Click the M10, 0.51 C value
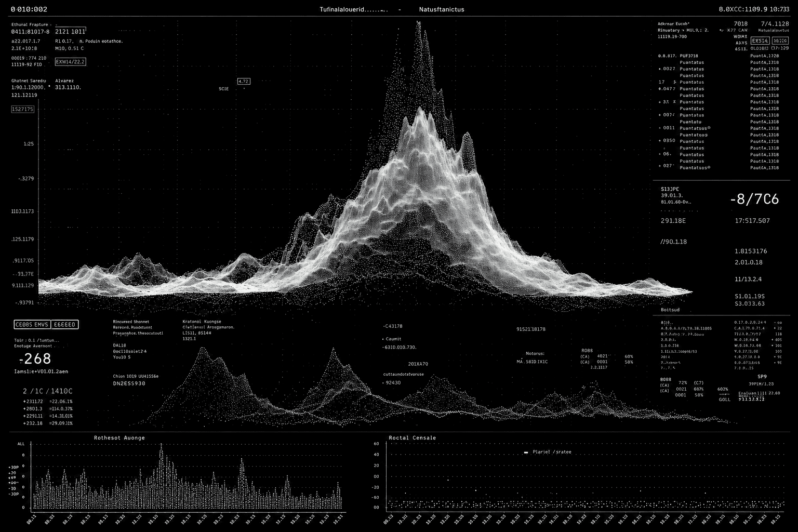Screen dimensions: 798x532 tap(69, 48)
